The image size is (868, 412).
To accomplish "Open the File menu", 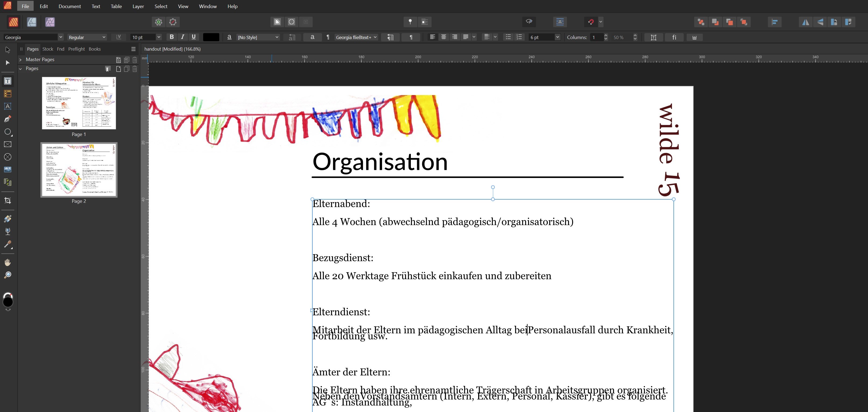I will point(25,6).
